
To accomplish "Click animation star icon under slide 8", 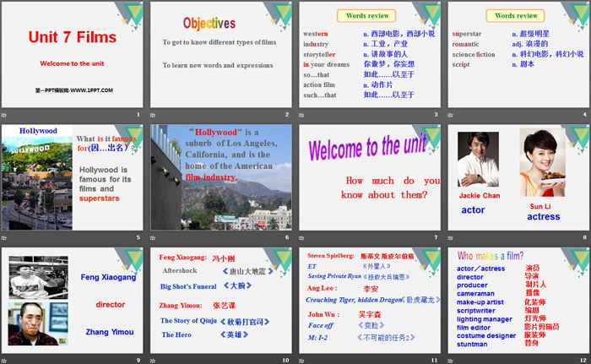I will tap(450, 238).
